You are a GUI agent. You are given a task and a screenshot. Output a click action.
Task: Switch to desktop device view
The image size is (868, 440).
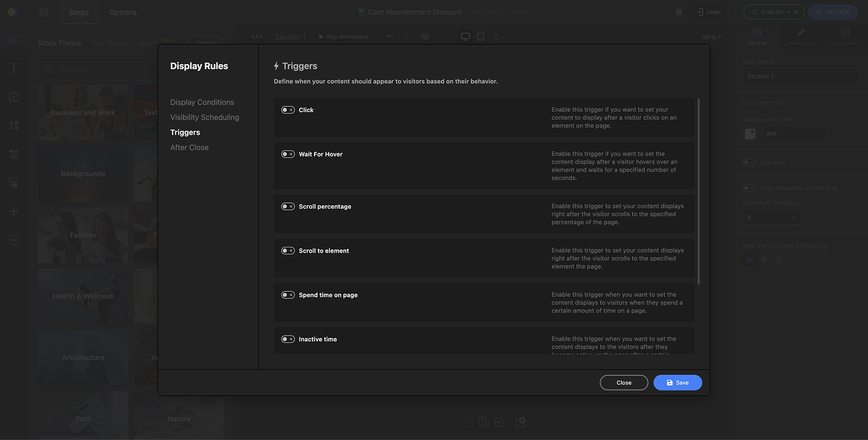tap(466, 37)
